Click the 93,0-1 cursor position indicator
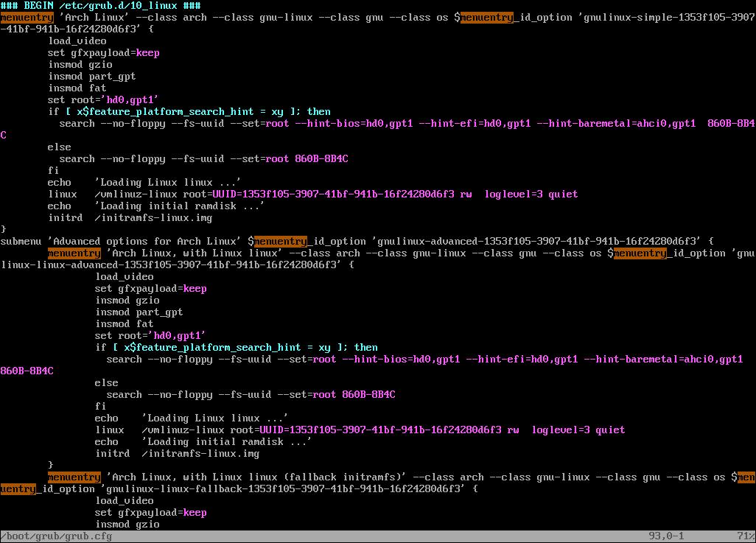The width and height of the screenshot is (756, 543). (x=666, y=536)
